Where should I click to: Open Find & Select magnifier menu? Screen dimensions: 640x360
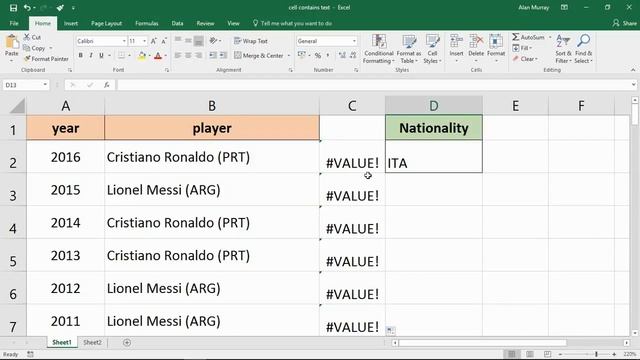[583, 49]
